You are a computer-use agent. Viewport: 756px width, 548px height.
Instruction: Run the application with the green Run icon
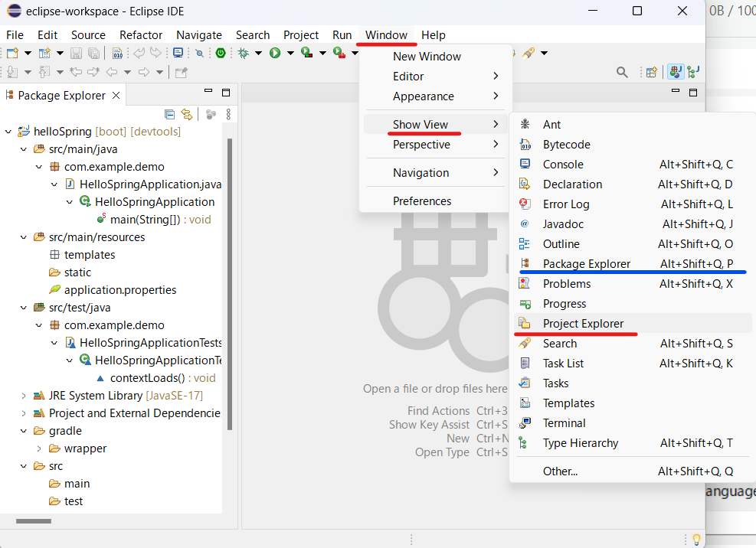tap(275, 53)
